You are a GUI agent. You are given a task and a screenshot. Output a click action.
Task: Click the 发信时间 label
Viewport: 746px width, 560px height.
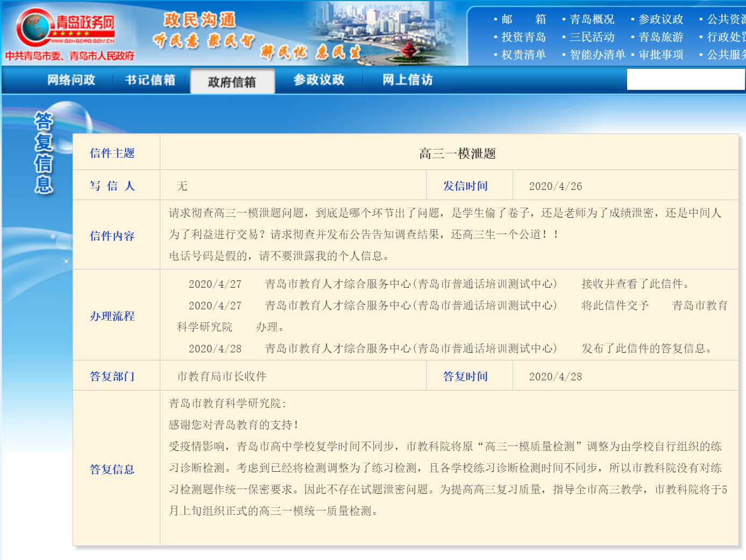click(465, 186)
